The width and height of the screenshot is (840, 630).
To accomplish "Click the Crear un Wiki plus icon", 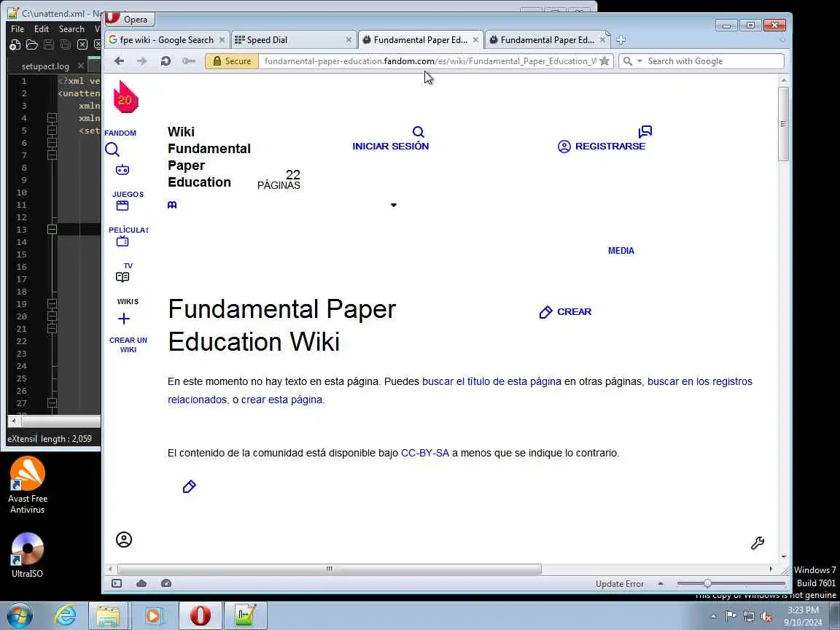I will (124, 319).
